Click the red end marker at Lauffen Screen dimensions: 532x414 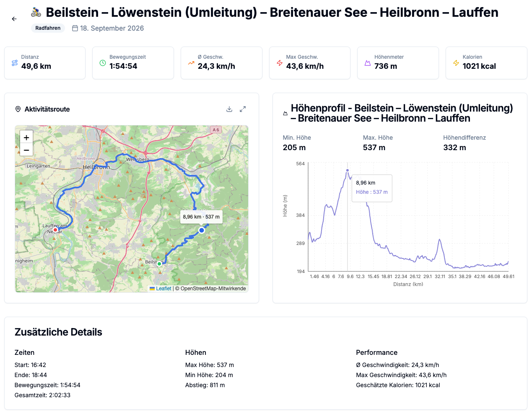(55, 230)
